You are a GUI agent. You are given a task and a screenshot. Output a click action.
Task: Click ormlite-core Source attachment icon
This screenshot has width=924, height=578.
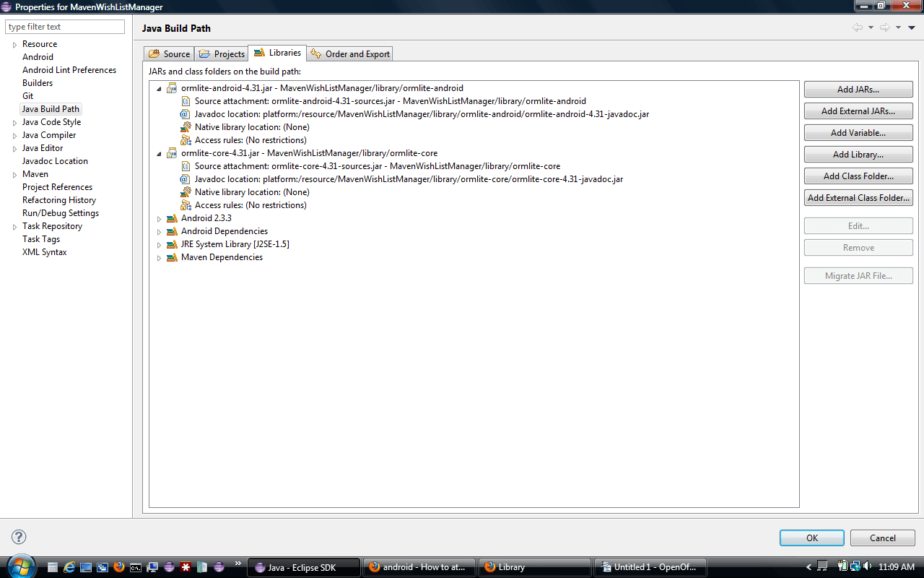(186, 166)
